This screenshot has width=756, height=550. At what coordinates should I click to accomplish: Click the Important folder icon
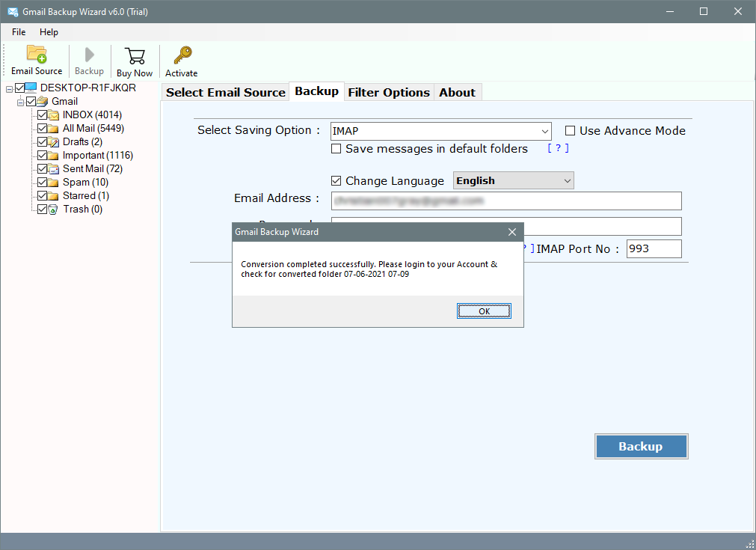tap(54, 156)
